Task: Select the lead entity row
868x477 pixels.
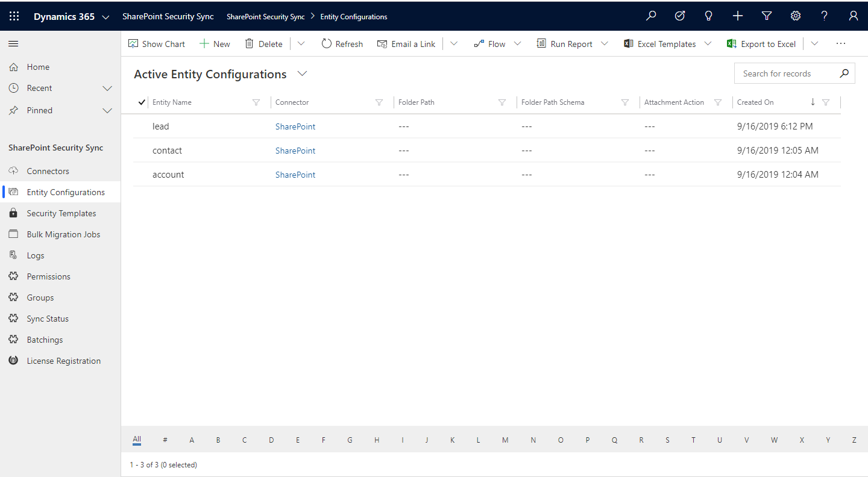Action: click(487, 126)
